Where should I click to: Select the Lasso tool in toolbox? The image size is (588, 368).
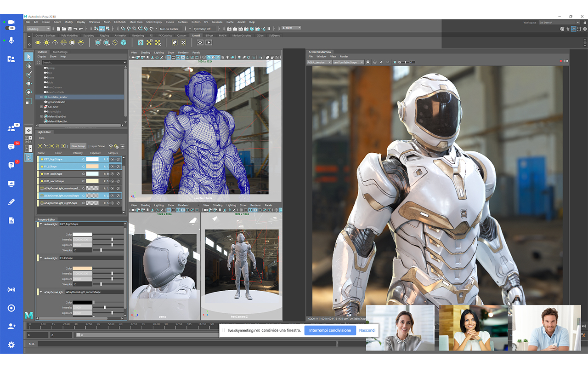tap(28, 66)
